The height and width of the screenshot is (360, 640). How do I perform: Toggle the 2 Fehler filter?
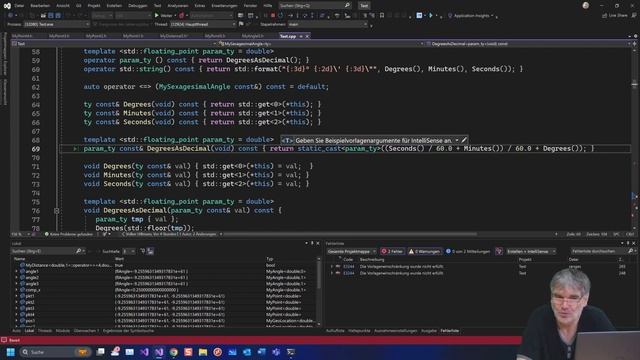392,251
